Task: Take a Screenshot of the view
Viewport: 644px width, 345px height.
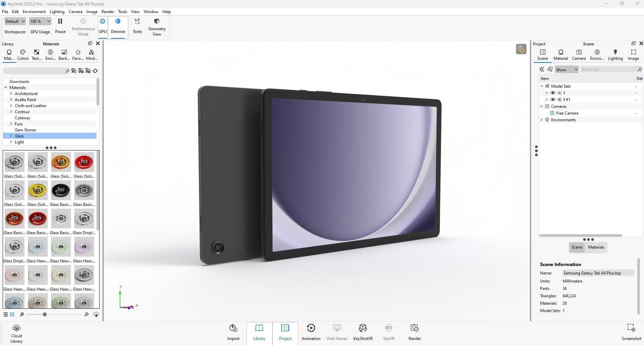Action: (x=631, y=332)
